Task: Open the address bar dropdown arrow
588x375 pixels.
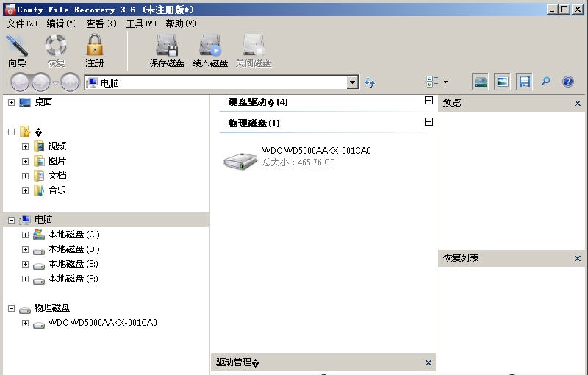Action: [353, 82]
